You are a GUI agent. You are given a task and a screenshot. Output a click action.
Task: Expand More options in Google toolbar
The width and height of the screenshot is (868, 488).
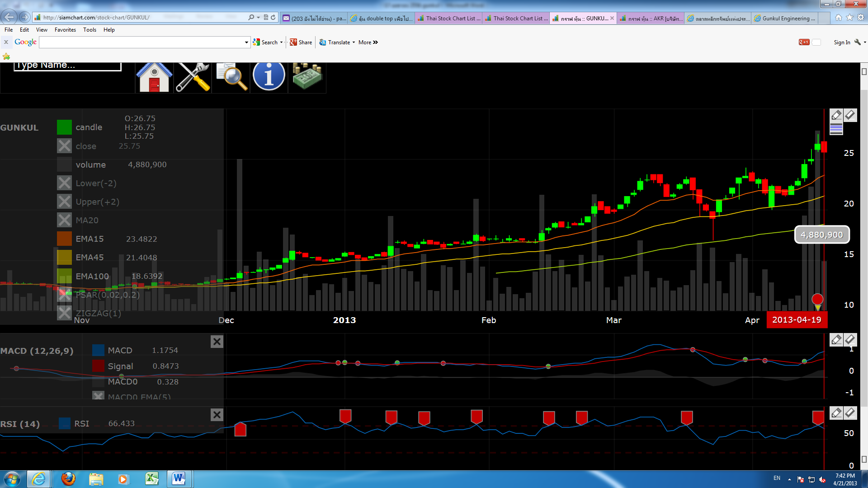[x=368, y=42]
